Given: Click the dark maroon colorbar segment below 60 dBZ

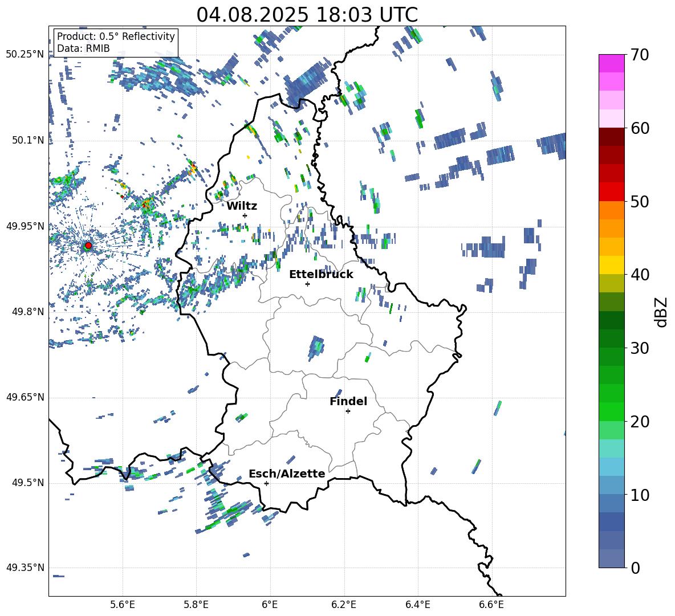Looking at the screenshot, I should 611,137.
